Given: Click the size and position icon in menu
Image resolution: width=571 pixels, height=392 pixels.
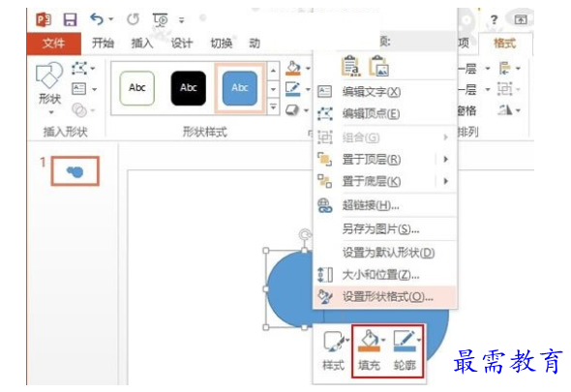Looking at the screenshot, I should (325, 275).
